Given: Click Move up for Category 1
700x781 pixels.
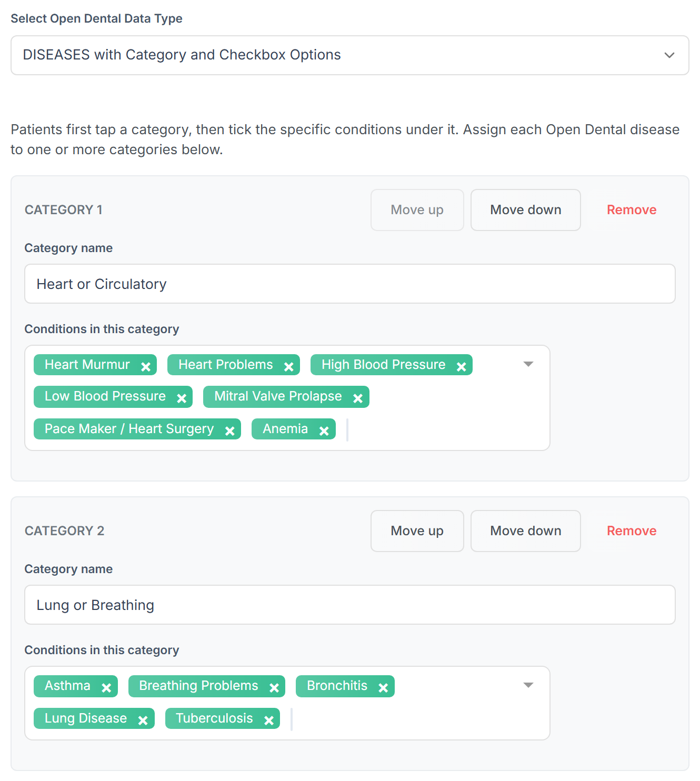Looking at the screenshot, I should [x=417, y=210].
